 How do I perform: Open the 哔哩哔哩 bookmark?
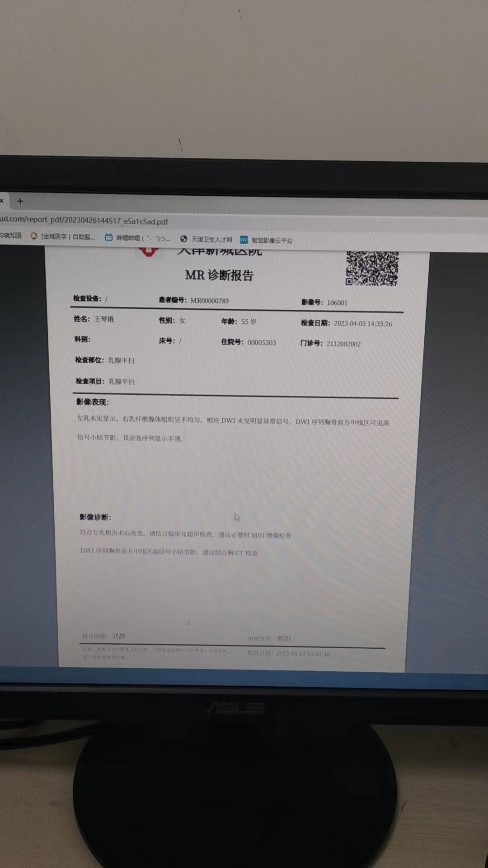click(x=137, y=238)
